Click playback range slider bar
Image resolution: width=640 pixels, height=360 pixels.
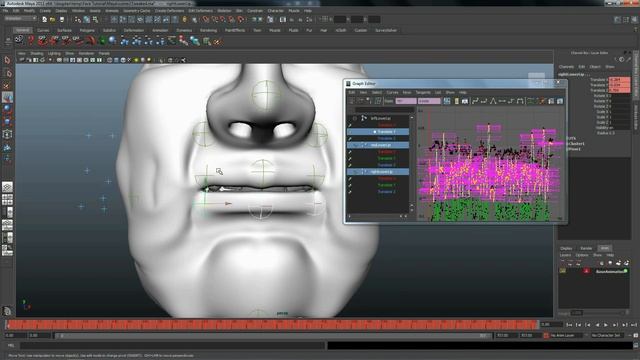(273, 336)
